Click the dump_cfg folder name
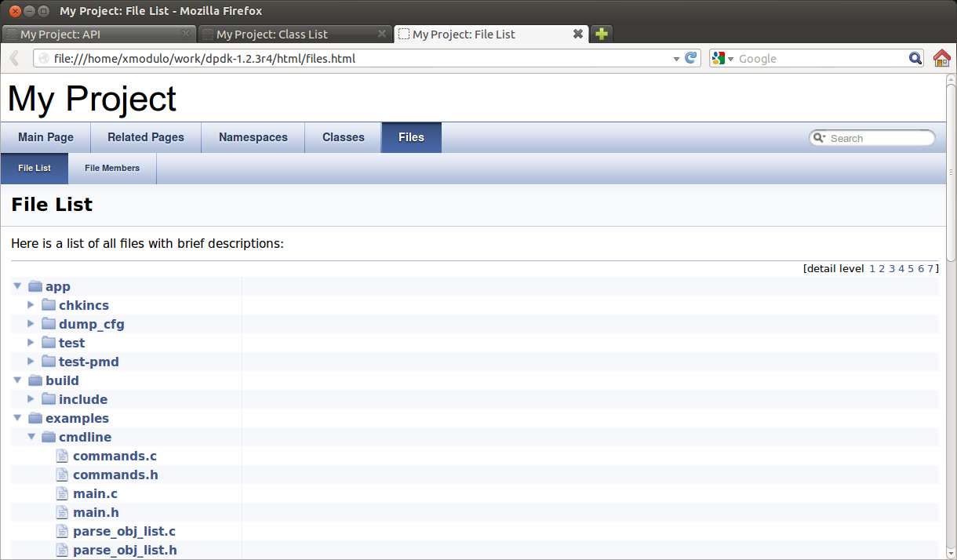957x560 pixels. point(91,324)
